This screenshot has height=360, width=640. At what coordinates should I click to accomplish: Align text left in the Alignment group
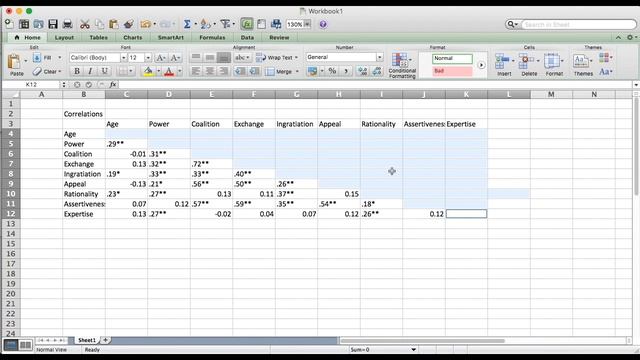coord(196,71)
